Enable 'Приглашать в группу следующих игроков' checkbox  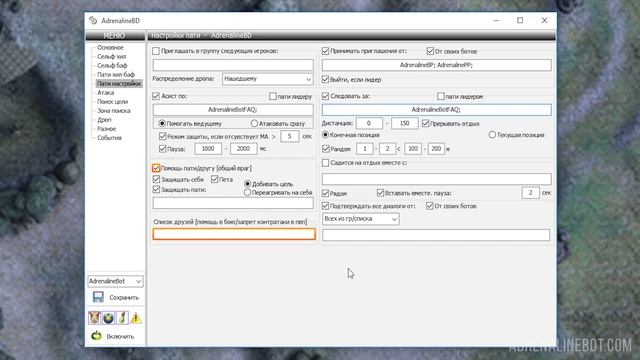coord(156,51)
